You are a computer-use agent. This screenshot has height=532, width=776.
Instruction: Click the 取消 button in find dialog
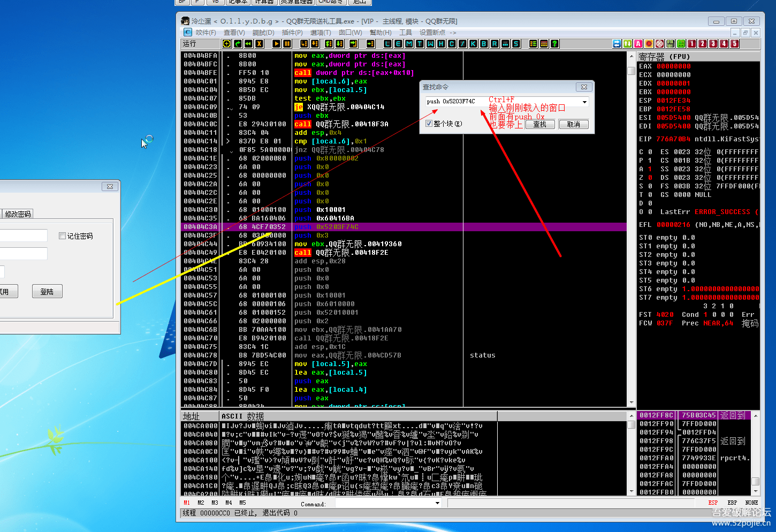click(x=574, y=124)
